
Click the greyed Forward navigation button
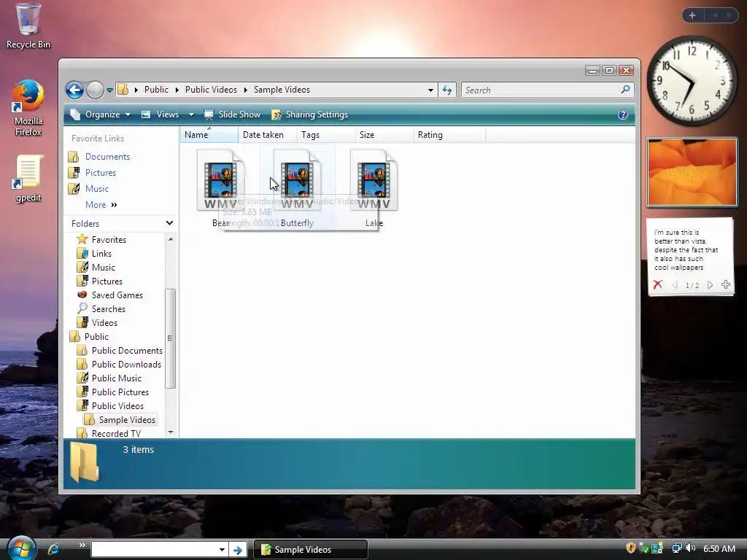pyautogui.click(x=95, y=90)
